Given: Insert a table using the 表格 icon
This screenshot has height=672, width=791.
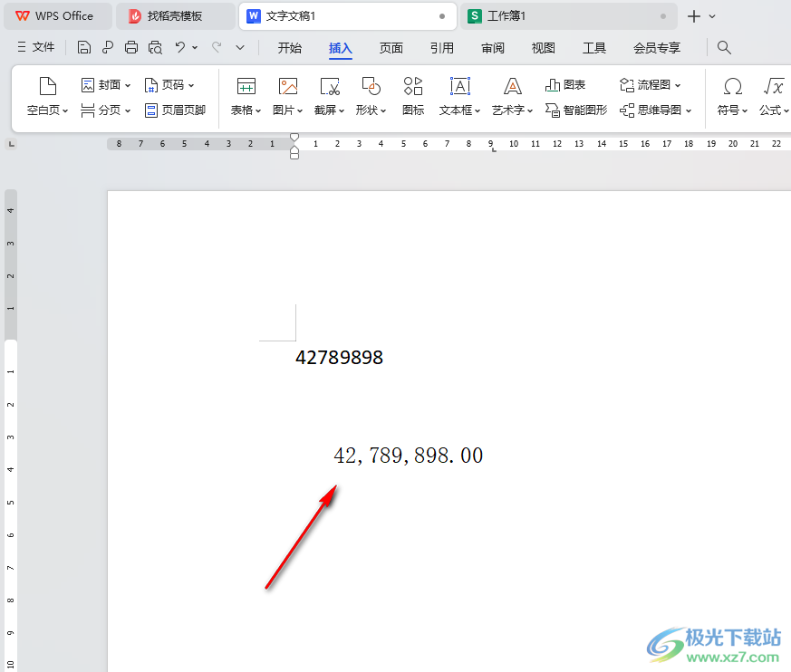Looking at the screenshot, I should coord(246,86).
